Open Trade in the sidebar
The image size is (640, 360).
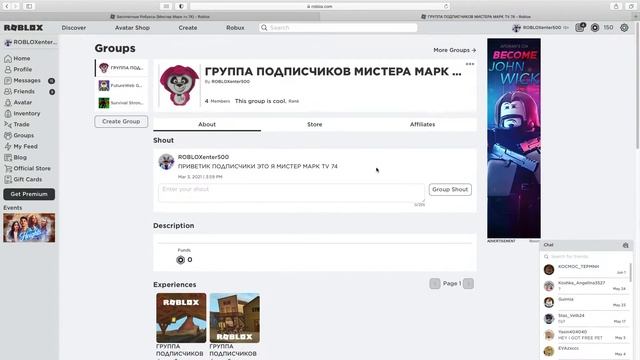(21, 124)
